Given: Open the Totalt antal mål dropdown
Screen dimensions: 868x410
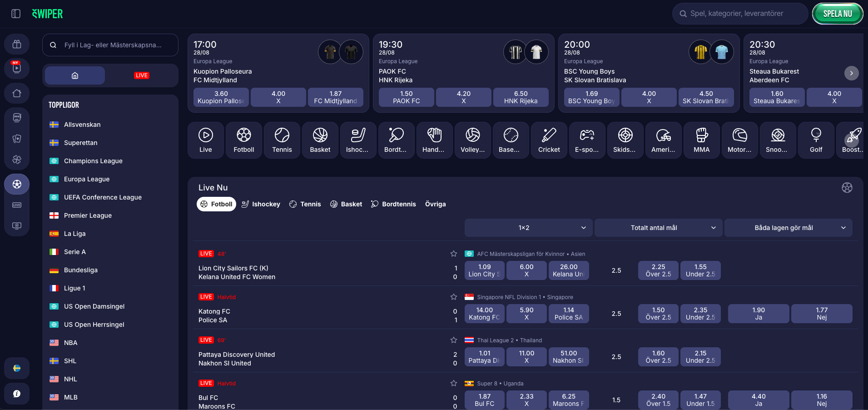Looking at the screenshot, I should [658, 228].
